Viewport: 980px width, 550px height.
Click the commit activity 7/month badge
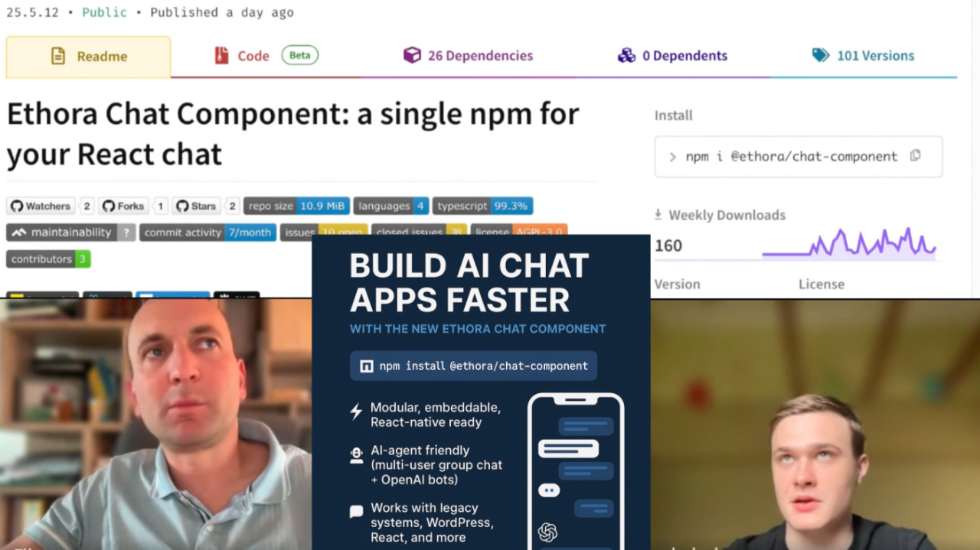coord(208,233)
